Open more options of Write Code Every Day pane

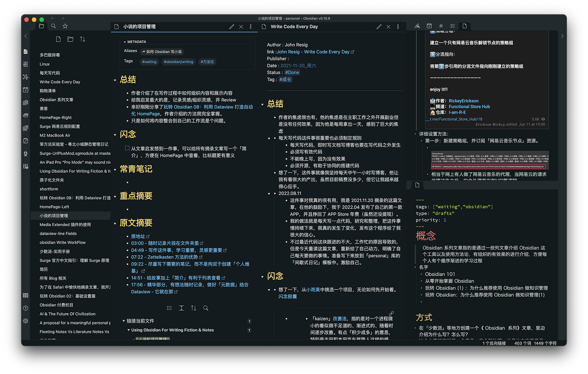click(x=398, y=26)
